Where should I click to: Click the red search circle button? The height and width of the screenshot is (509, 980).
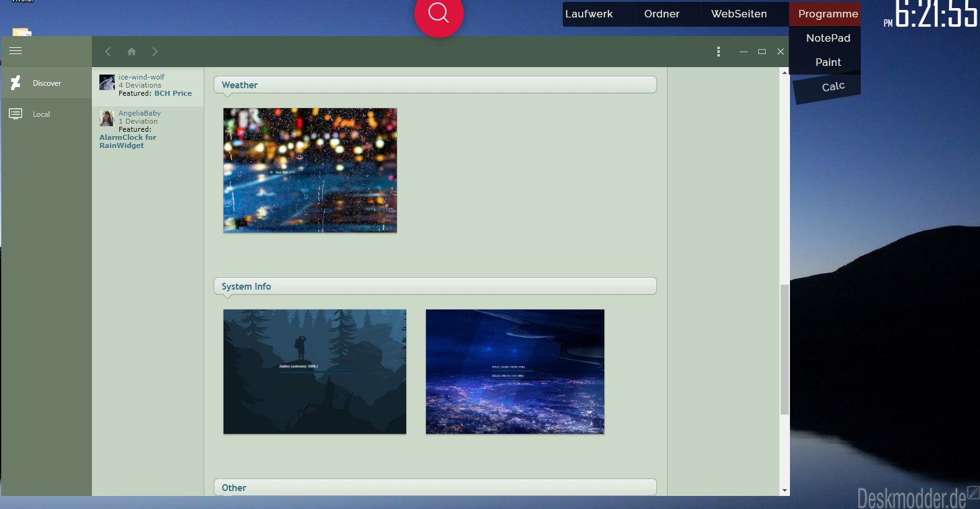[438, 13]
